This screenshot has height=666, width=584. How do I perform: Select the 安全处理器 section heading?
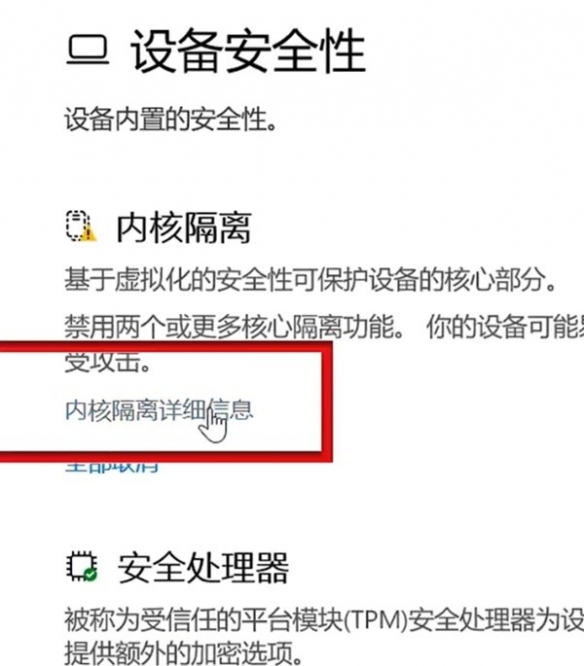point(203,568)
